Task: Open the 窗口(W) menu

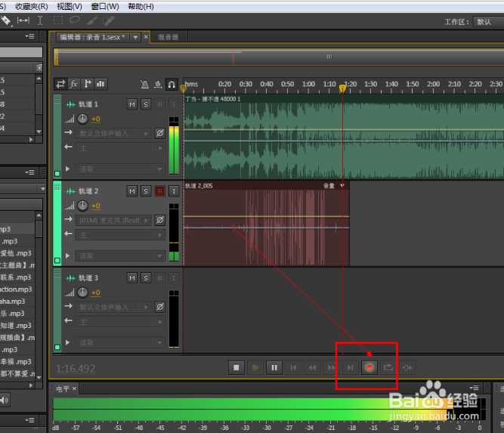Action: 105,6
